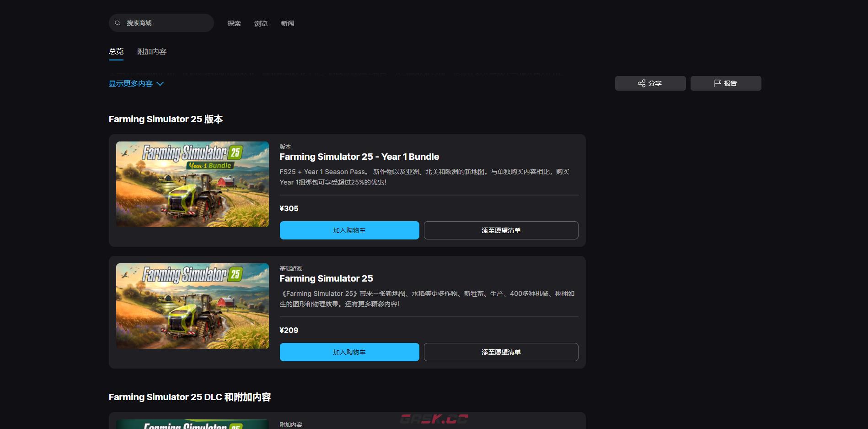Open the 新闻 section
Image resolution: width=868 pixels, height=429 pixels.
pyautogui.click(x=287, y=23)
